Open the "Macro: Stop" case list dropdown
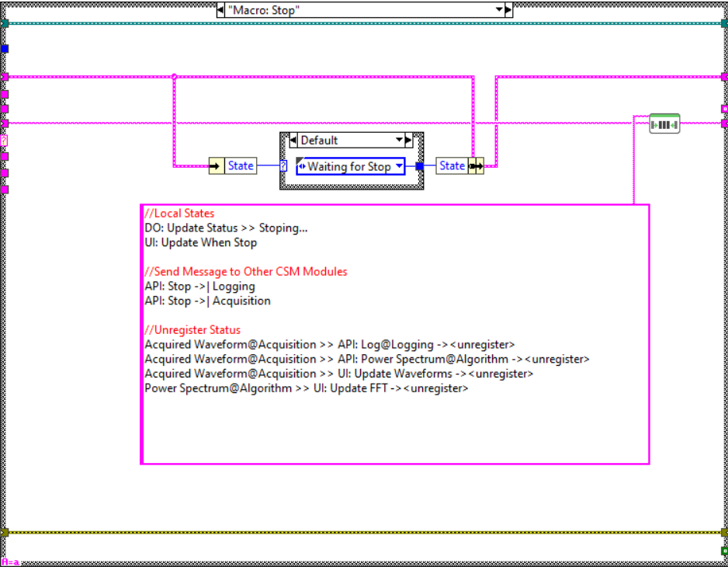The height and width of the screenshot is (567, 728). tap(499, 10)
